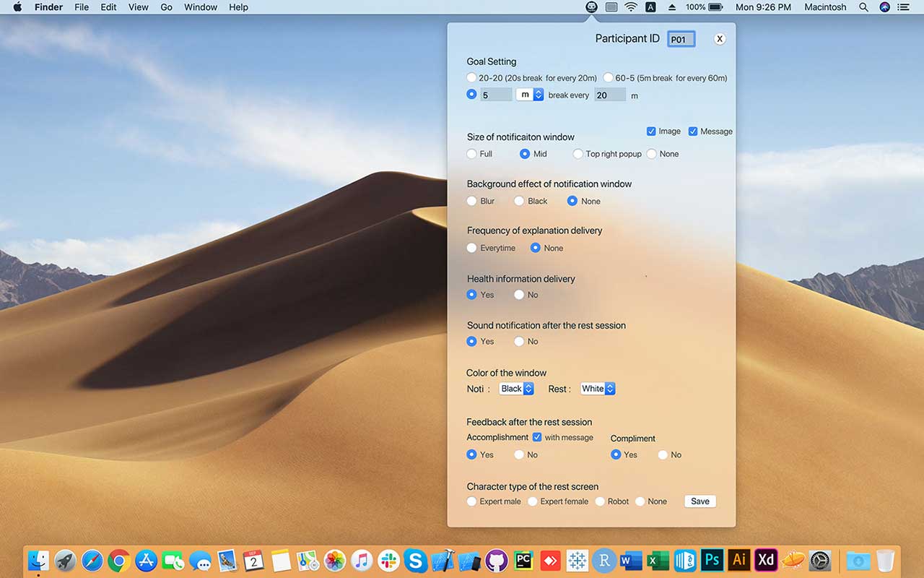Image resolution: width=924 pixels, height=578 pixels.
Task: Open Microsoft Excel in the Dock
Action: coord(658,560)
